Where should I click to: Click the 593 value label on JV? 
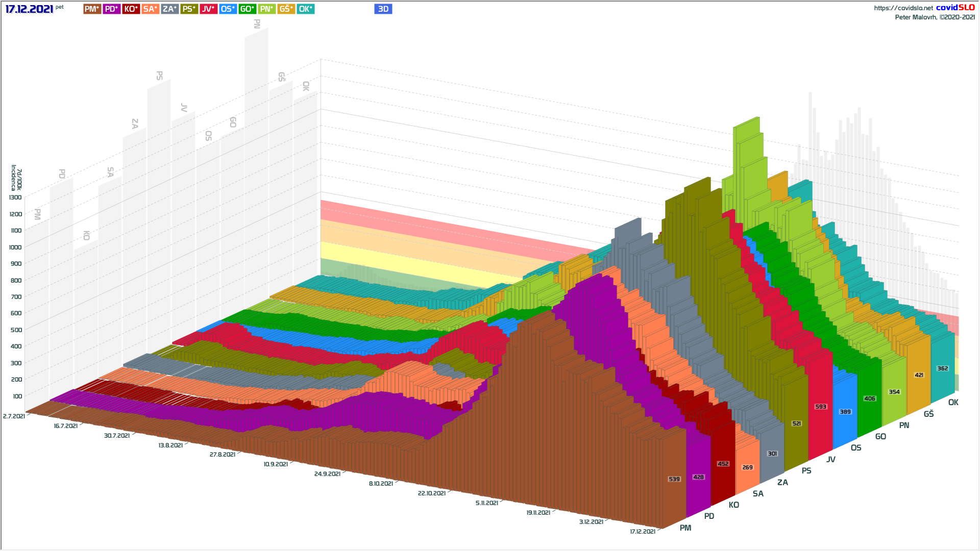820,407
